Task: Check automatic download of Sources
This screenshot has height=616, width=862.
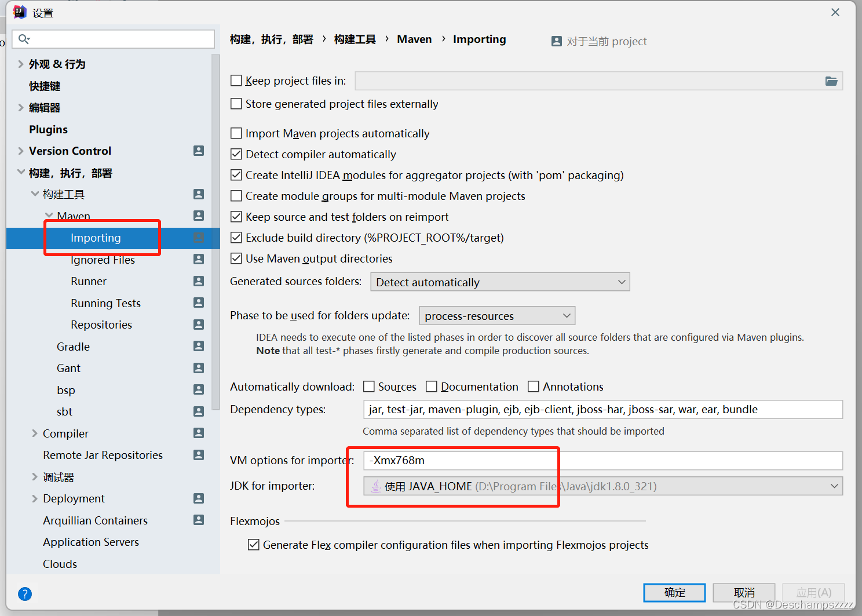Action: point(369,387)
